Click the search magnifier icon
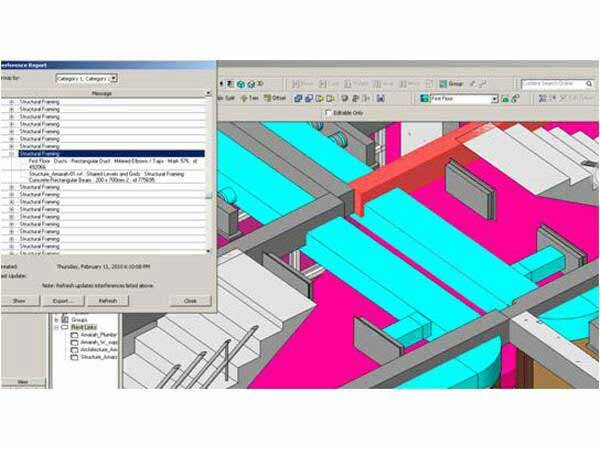Image resolution: width=600 pixels, height=450 pixels. 589,83
